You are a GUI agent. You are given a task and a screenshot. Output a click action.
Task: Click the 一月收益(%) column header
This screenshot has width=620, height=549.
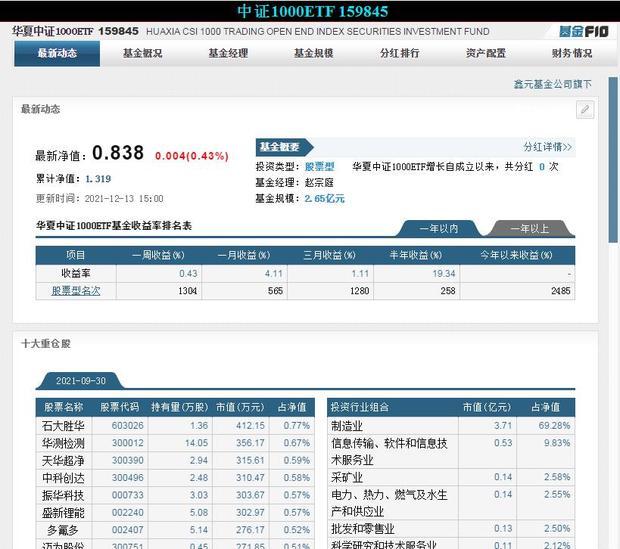point(244,256)
